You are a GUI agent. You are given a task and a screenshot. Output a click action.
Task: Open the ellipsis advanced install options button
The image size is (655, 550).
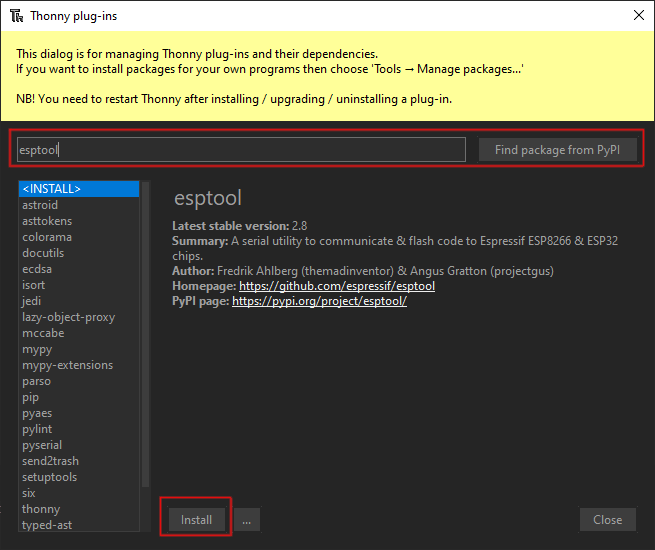click(x=246, y=520)
